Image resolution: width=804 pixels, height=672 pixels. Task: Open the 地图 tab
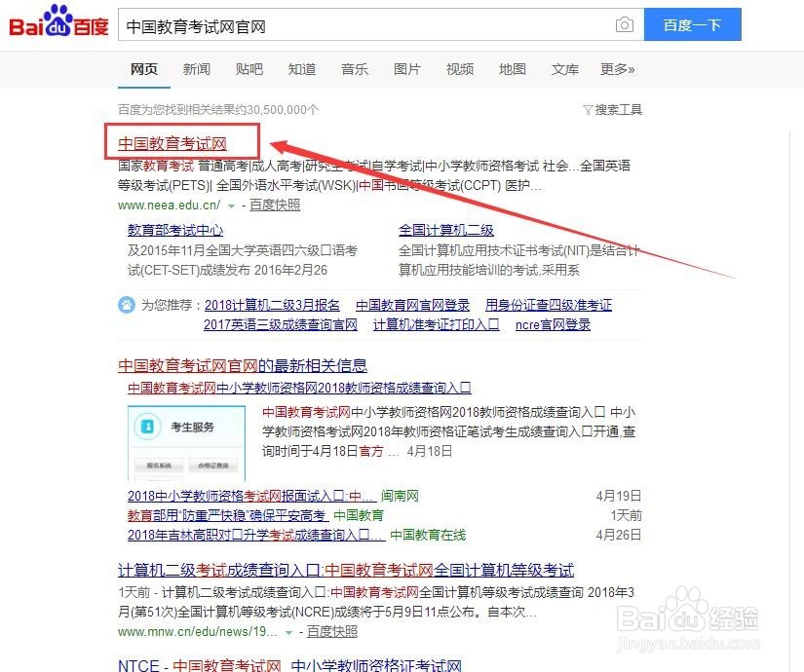point(513,69)
